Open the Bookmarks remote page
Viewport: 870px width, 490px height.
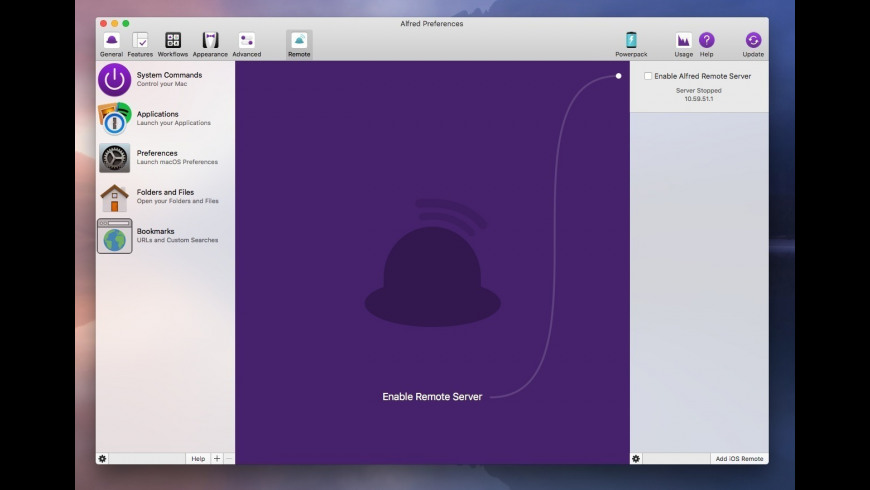(165, 235)
